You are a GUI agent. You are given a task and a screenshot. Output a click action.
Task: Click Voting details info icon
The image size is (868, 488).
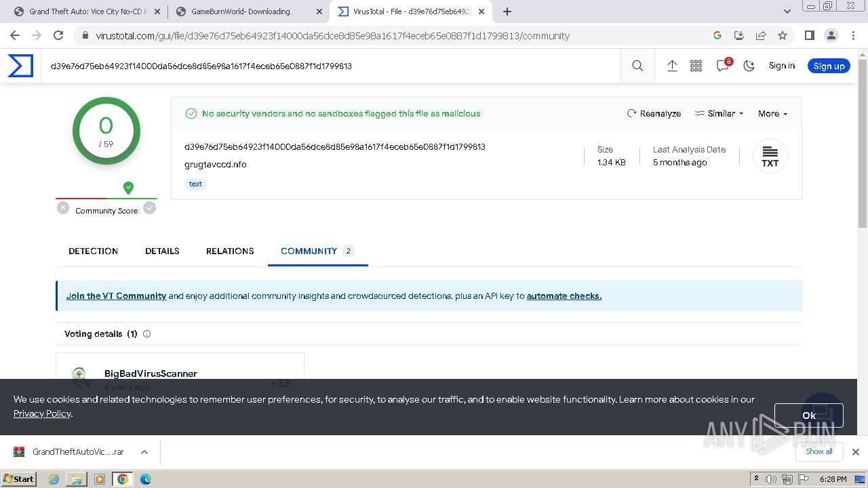click(x=146, y=334)
